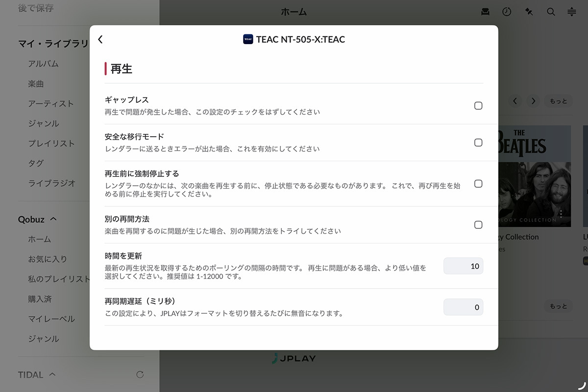Click the 時間を更新 value field

pyautogui.click(x=463, y=266)
